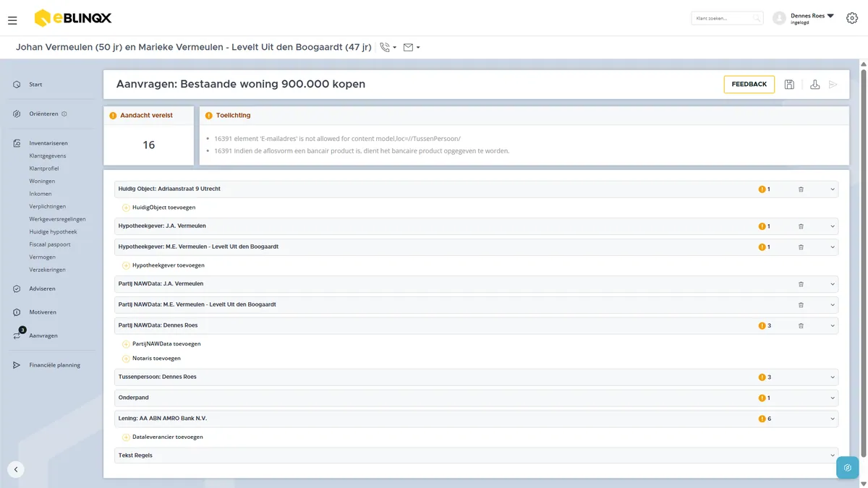Click the save diskette icon
This screenshot has width=868, height=488.
pyautogui.click(x=789, y=85)
